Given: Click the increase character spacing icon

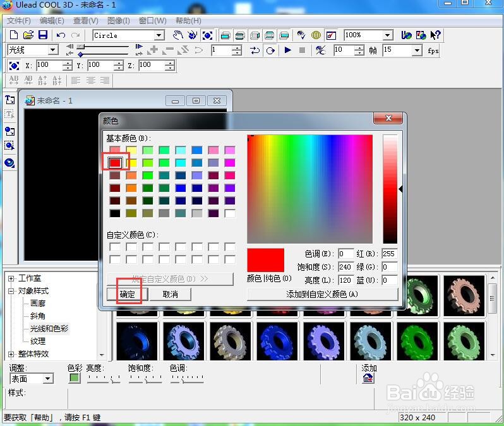Looking at the screenshot, I should (14, 80).
